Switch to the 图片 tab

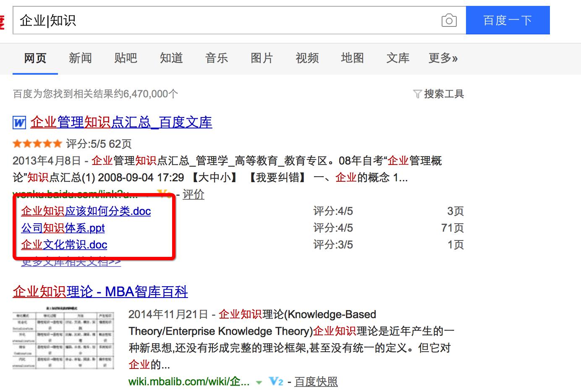[262, 58]
